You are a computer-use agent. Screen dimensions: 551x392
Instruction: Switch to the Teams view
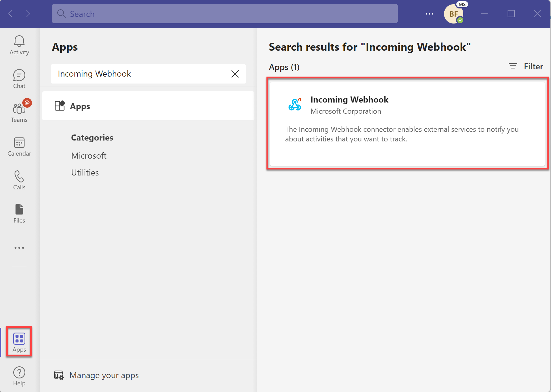(x=19, y=112)
